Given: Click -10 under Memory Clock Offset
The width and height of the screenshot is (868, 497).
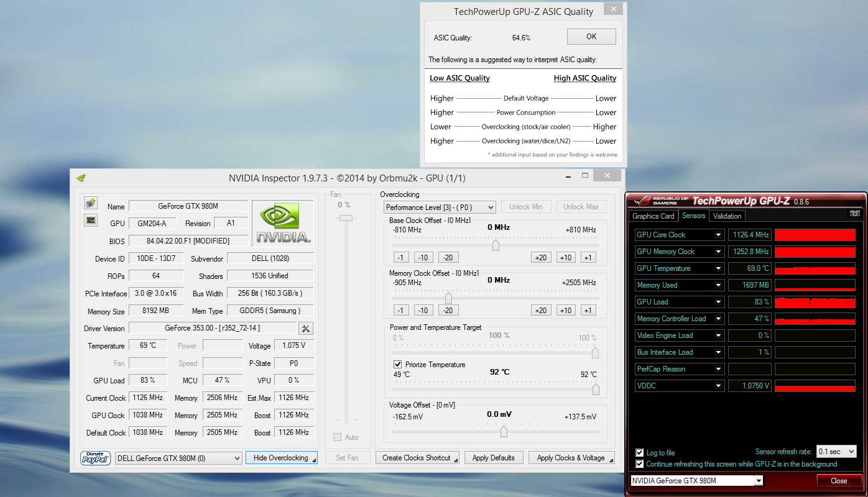Looking at the screenshot, I should tap(423, 311).
